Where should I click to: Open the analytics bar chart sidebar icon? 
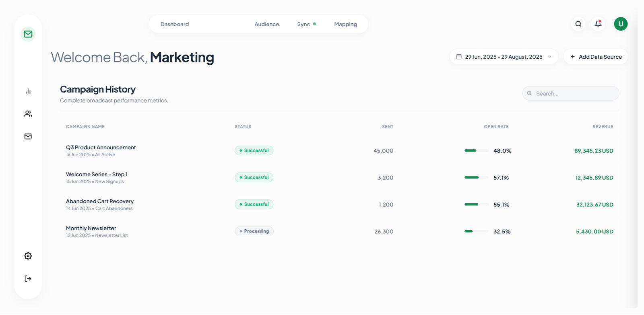click(x=28, y=91)
